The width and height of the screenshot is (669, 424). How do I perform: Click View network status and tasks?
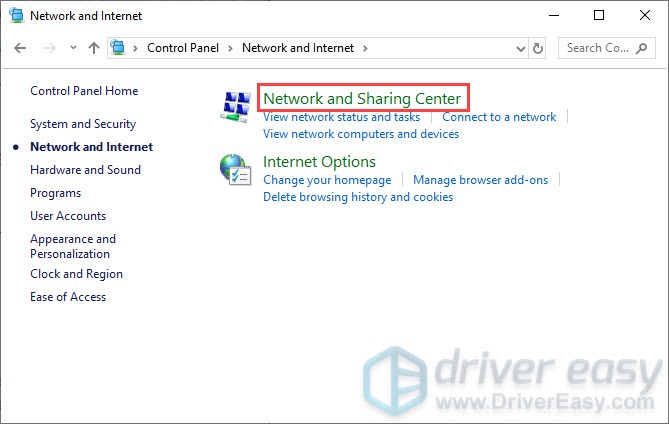tap(341, 117)
